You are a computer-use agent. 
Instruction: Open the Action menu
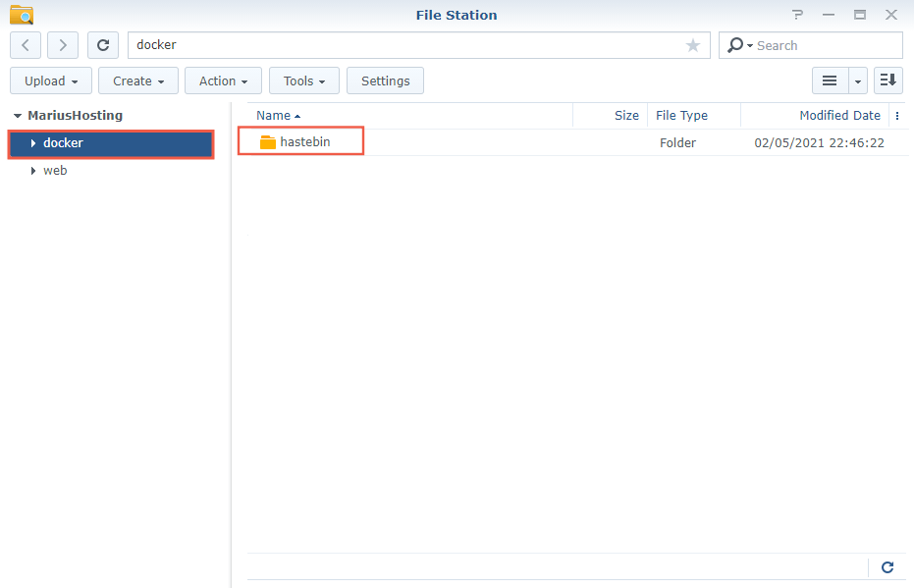[223, 80]
